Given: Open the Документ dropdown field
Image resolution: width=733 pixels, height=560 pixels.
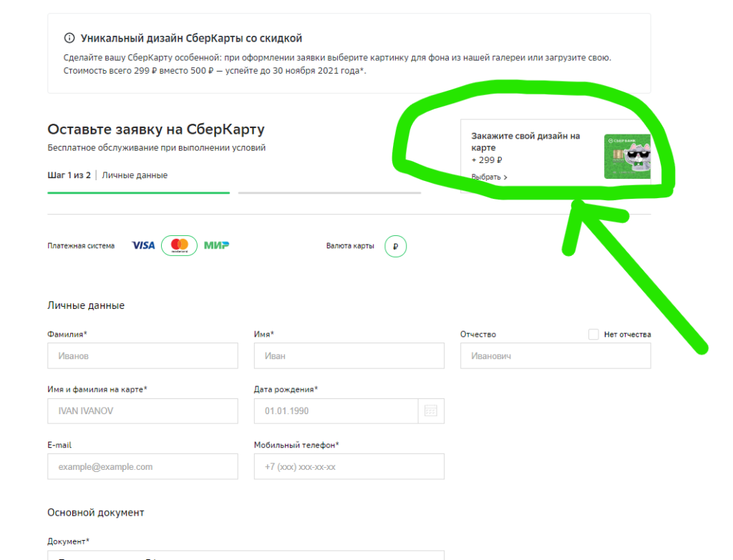Looking at the screenshot, I should [246, 555].
